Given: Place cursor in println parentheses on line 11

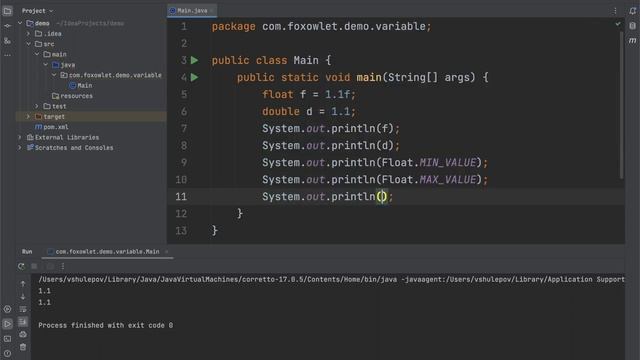Looking at the screenshot, I should pyautogui.click(x=381, y=197).
